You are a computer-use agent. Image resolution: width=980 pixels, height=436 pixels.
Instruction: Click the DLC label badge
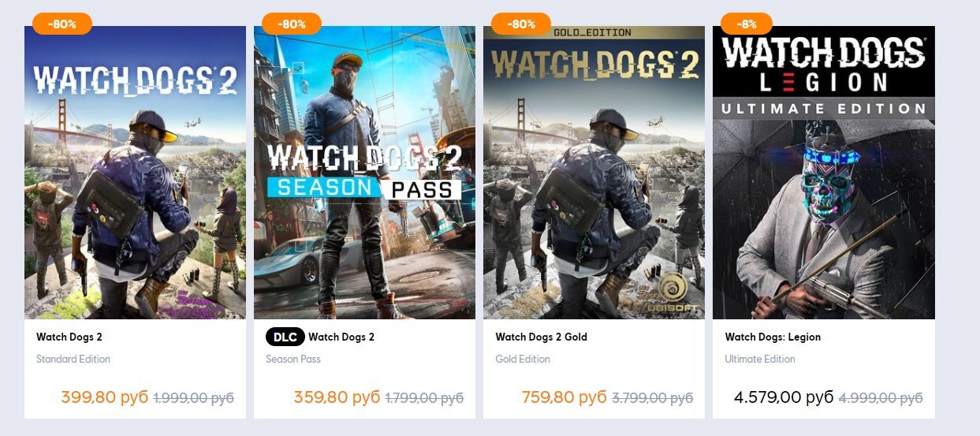[x=285, y=337]
